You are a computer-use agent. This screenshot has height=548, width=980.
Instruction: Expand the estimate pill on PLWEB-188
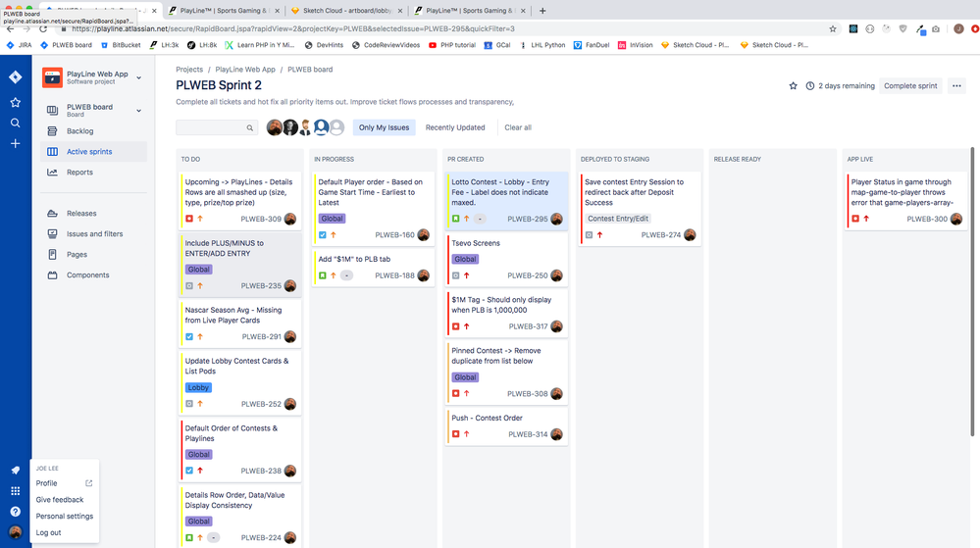pos(346,275)
